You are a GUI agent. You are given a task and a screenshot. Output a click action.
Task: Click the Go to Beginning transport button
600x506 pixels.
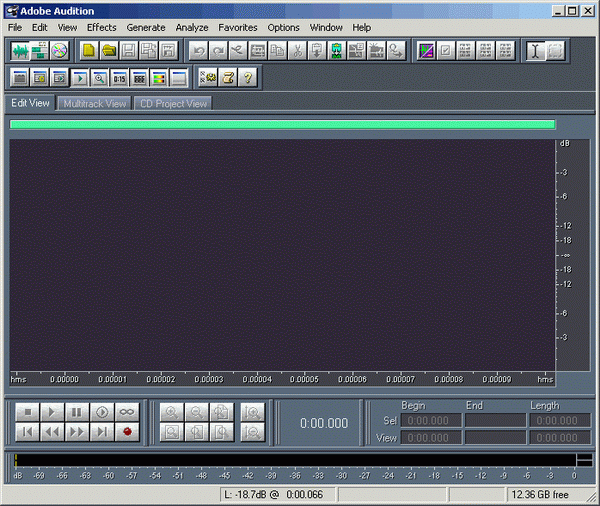(x=28, y=432)
